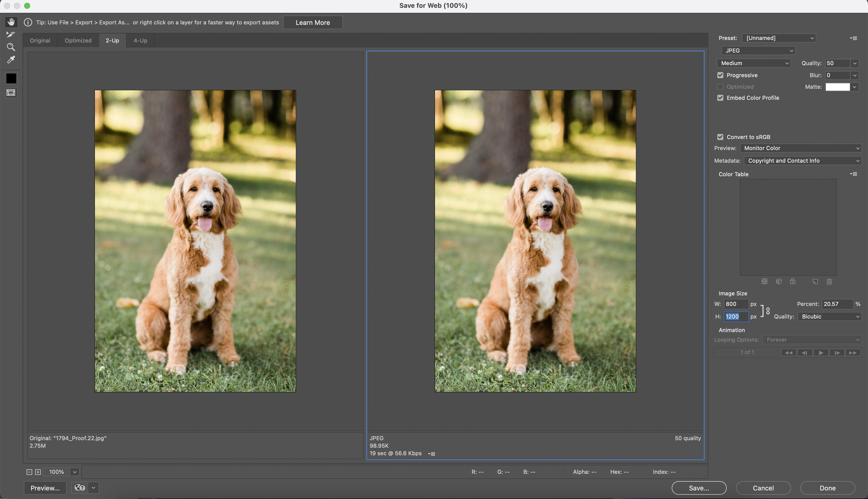The width and height of the screenshot is (868, 499).
Task: Open the Optimize panel menu icon
Action: 853,38
